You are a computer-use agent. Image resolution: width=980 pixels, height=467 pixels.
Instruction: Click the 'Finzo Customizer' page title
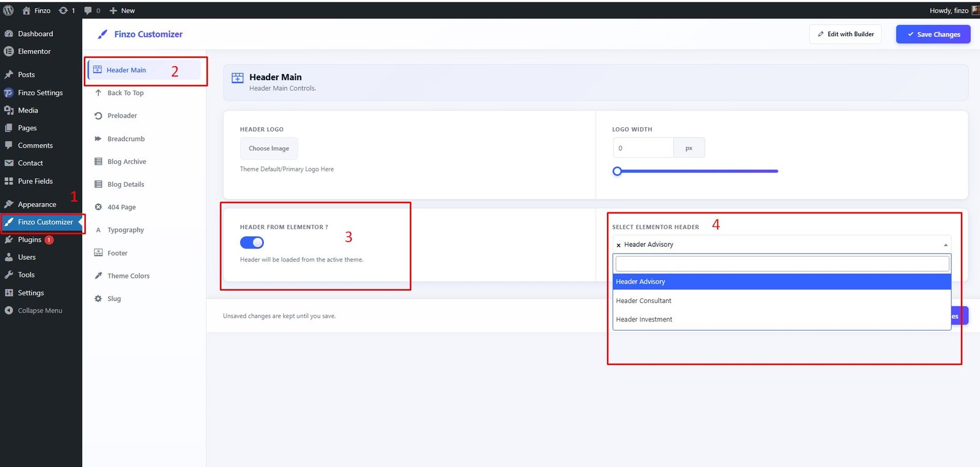(148, 34)
